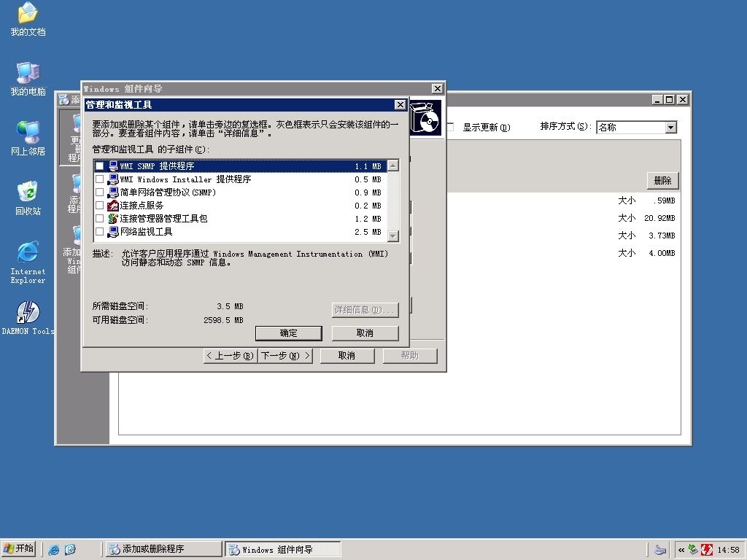Screen dimensions: 747x560
Task: Click the 下一步 button in the wizard
Action: (285, 356)
